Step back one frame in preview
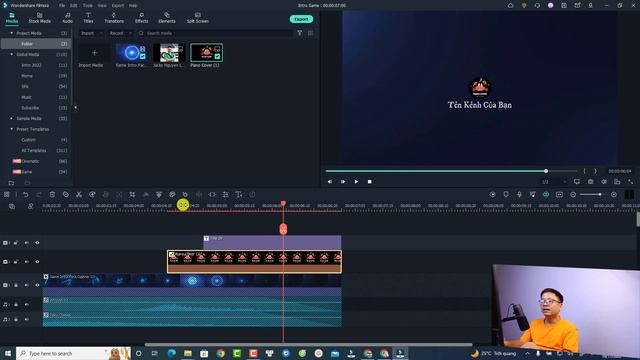Image resolution: width=640 pixels, height=360 pixels. pyautogui.click(x=329, y=182)
